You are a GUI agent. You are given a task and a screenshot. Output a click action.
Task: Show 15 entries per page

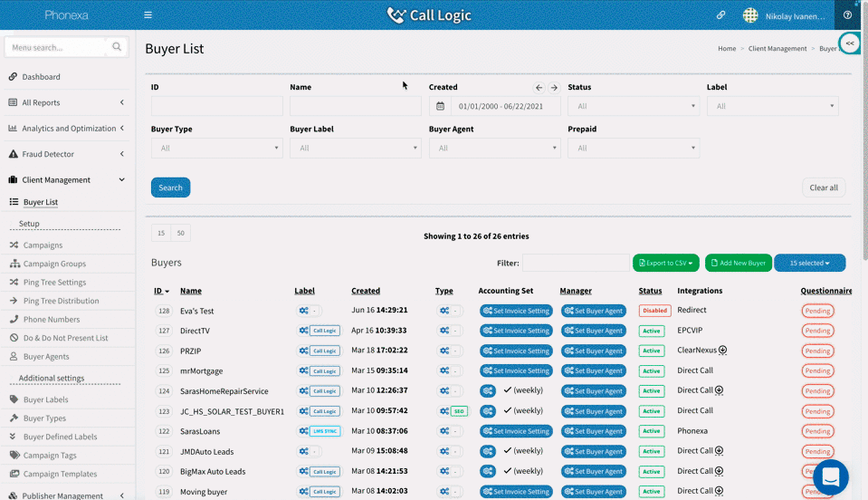coord(161,233)
